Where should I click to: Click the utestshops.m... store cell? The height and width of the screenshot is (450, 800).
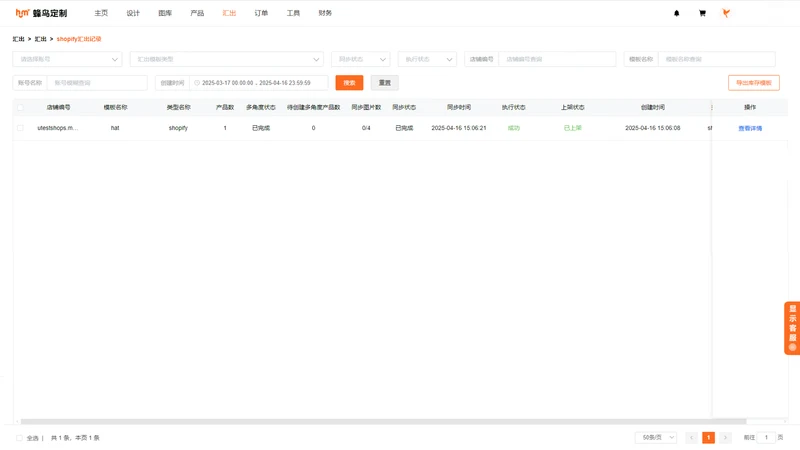coord(58,128)
